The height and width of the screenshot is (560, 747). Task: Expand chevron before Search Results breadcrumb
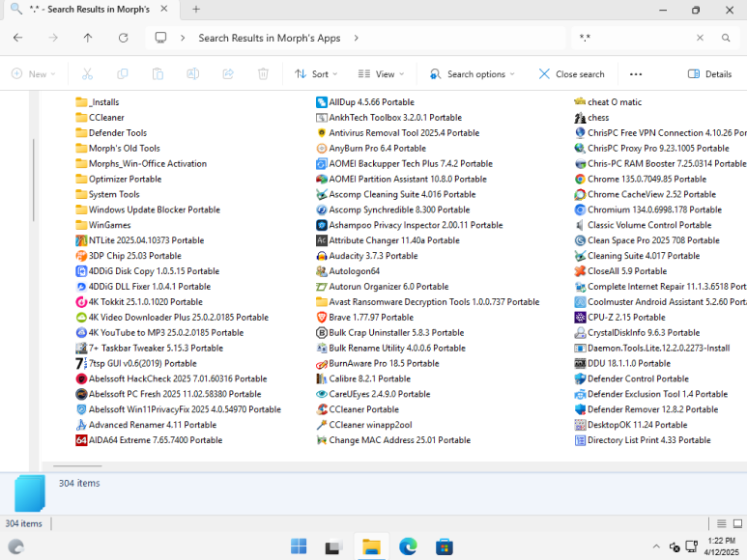(183, 38)
